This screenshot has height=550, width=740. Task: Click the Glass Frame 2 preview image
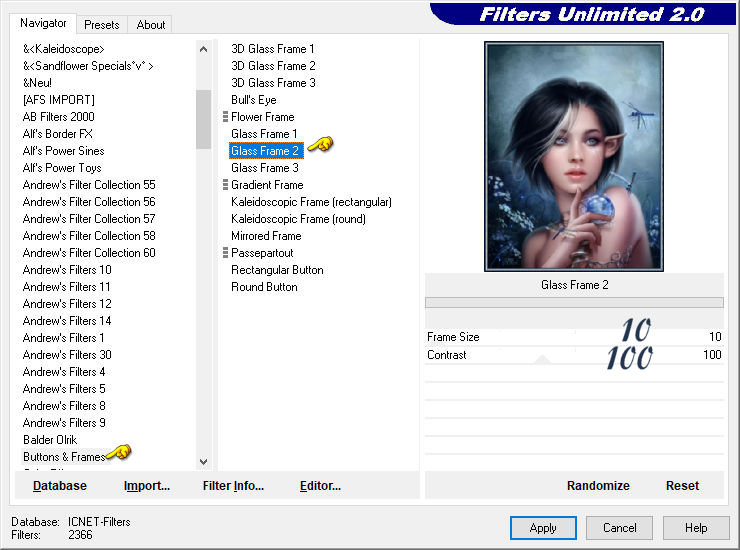coord(574,156)
